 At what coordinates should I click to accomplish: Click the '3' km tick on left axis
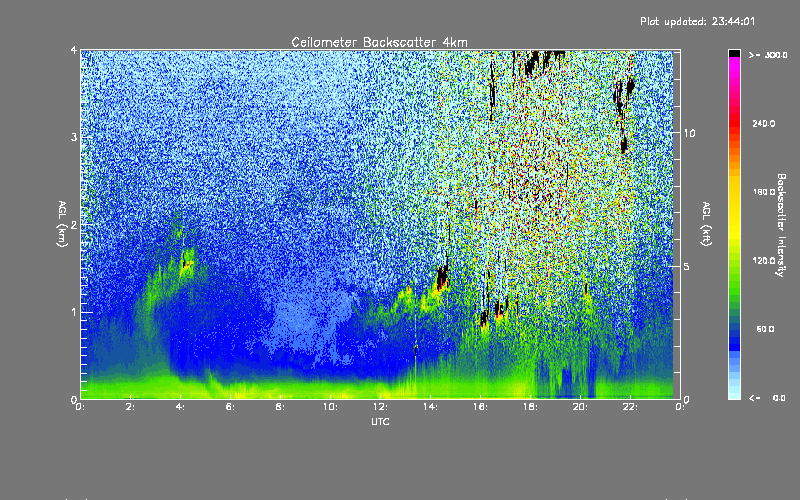[x=74, y=137]
